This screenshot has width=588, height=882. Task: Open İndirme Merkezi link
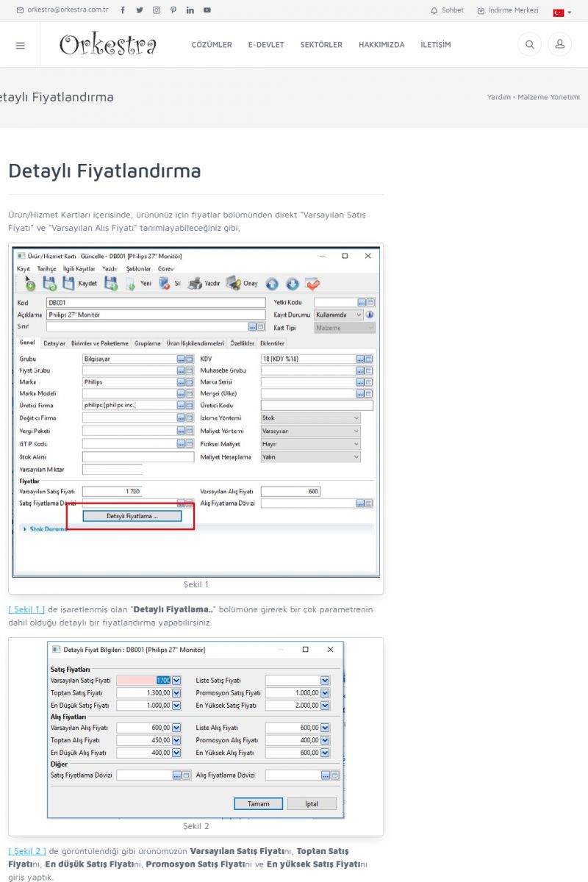[x=508, y=10]
